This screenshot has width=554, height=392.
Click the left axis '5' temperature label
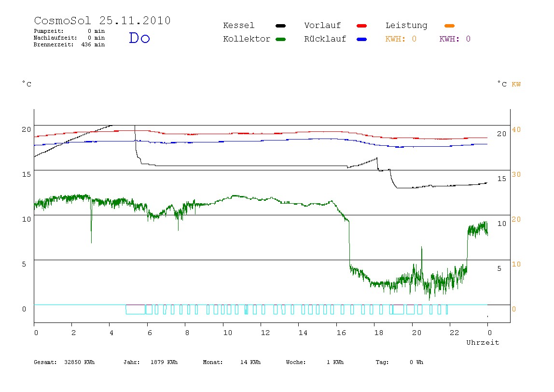pyautogui.click(x=24, y=264)
